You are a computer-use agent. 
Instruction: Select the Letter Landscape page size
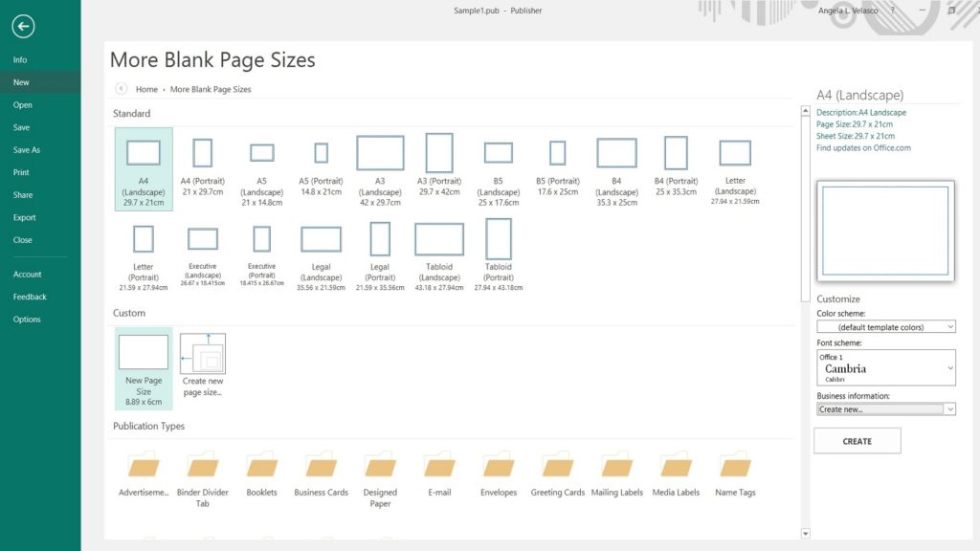click(x=734, y=165)
